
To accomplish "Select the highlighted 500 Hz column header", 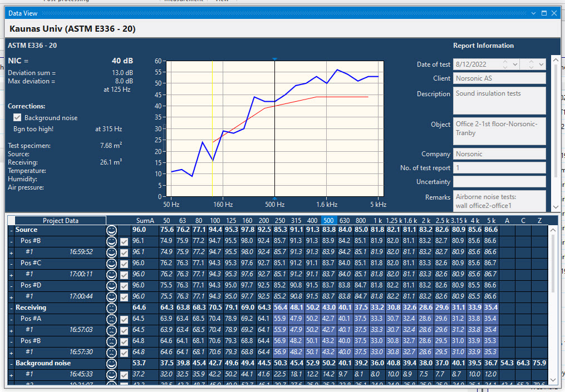I will click(329, 220).
